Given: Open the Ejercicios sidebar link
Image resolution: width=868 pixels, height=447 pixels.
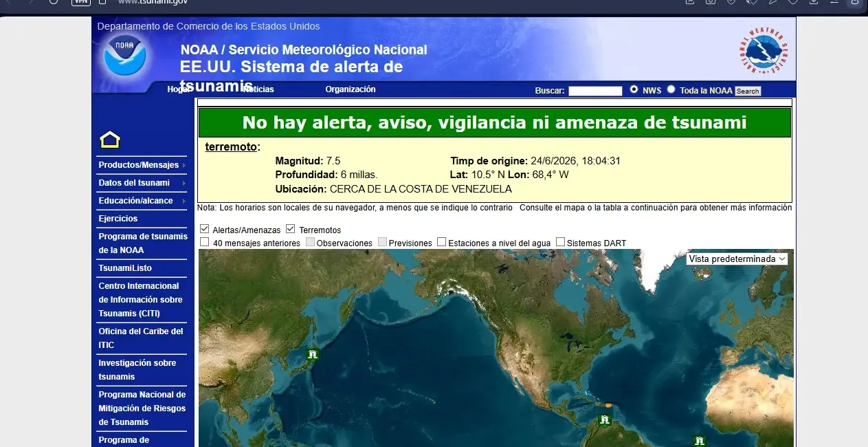Looking at the screenshot, I should tap(118, 219).
